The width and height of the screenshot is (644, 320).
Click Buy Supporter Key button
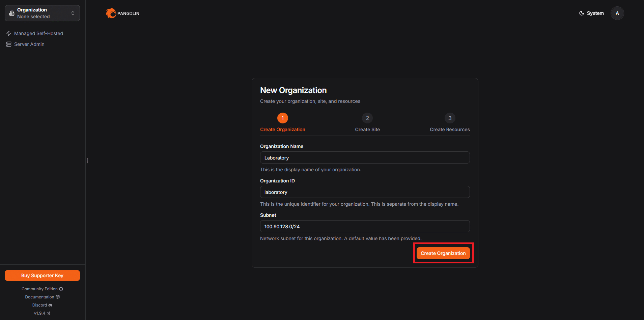[x=42, y=275]
